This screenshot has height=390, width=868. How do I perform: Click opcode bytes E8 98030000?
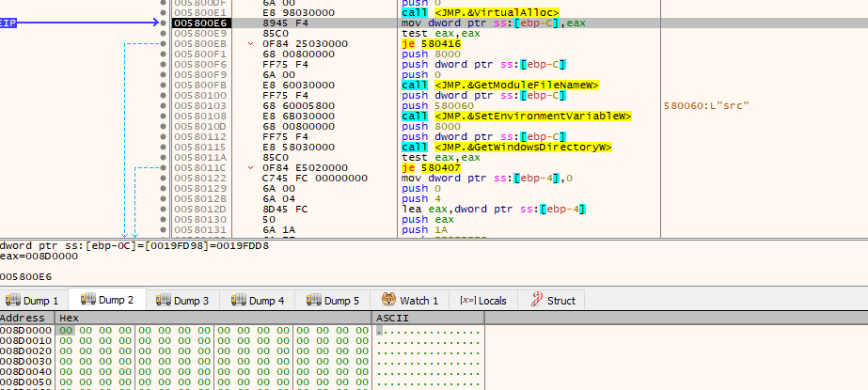click(x=298, y=13)
